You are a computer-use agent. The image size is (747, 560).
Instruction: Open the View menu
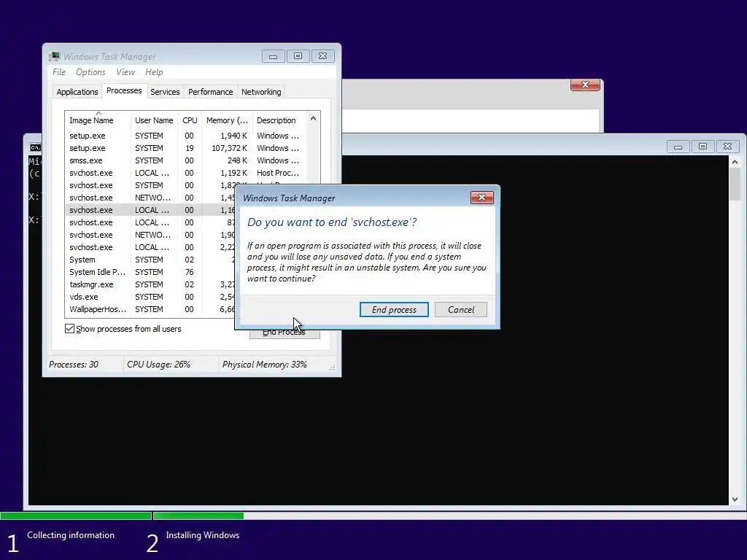point(125,72)
